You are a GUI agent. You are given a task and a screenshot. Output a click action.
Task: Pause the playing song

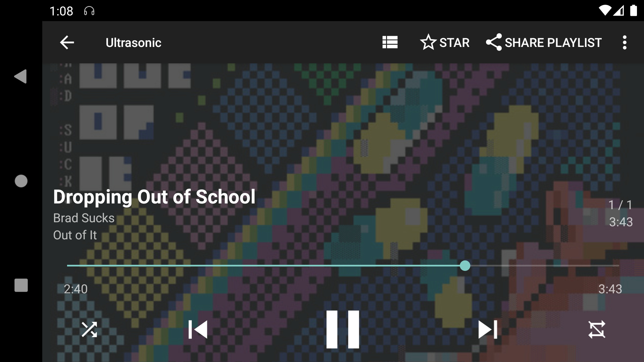tap(343, 329)
